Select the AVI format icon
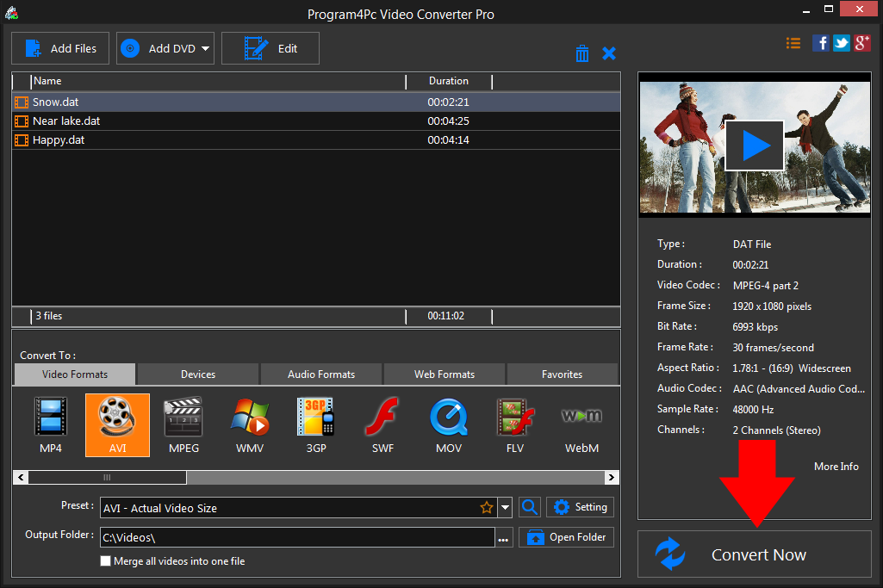The image size is (883, 588). (117, 424)
